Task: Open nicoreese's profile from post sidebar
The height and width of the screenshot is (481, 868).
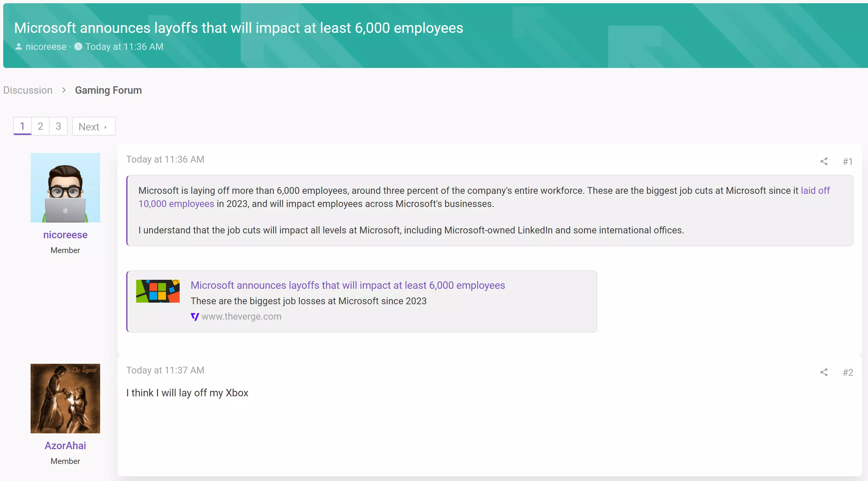Action: click(65, 235)
